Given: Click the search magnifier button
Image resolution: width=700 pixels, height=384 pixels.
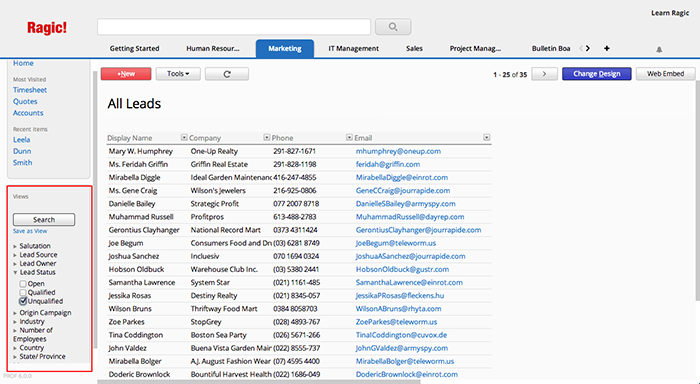Looking at the screenshot, I should point(393,27).
